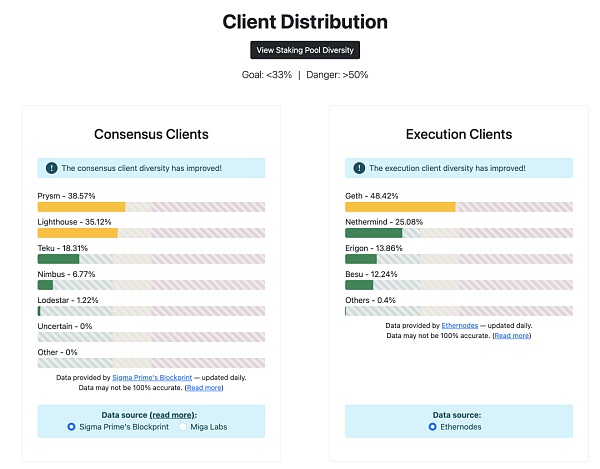
Task: Click the Geth 48.42% progress bar
Action: point(459,207)
